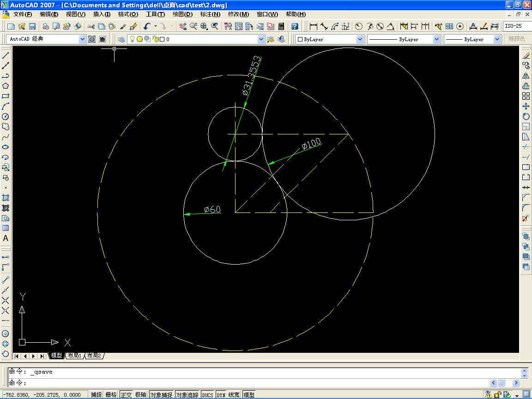Select the ø60 dimension text
The image size is (532, 399).
click(x=212, y=209)
